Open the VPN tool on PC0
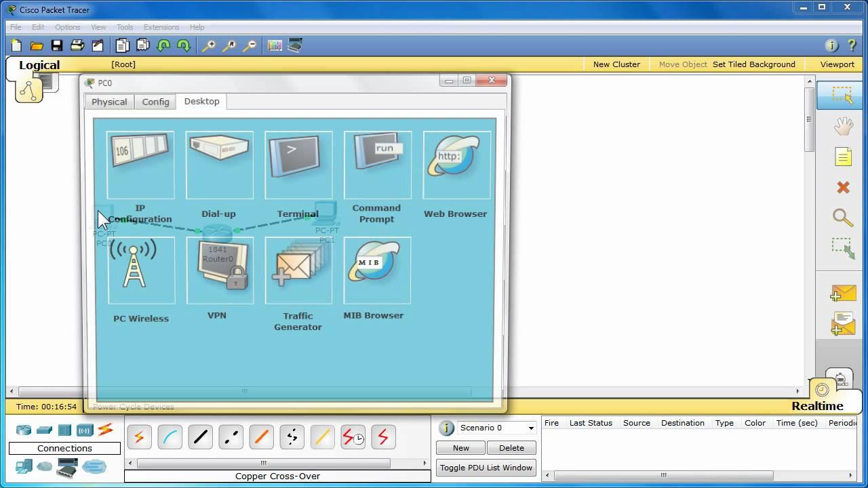This screenshot has width=868, height=488. [219, 270]
